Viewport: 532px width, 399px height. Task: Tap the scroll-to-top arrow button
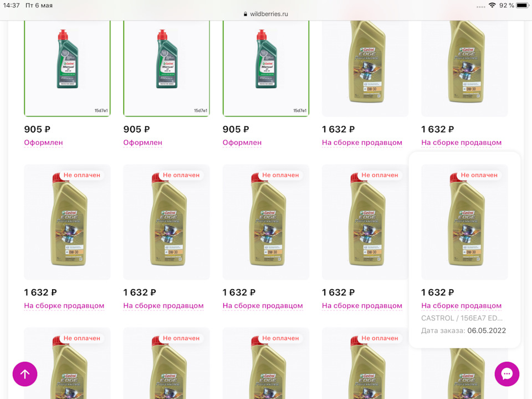[25, 374]
